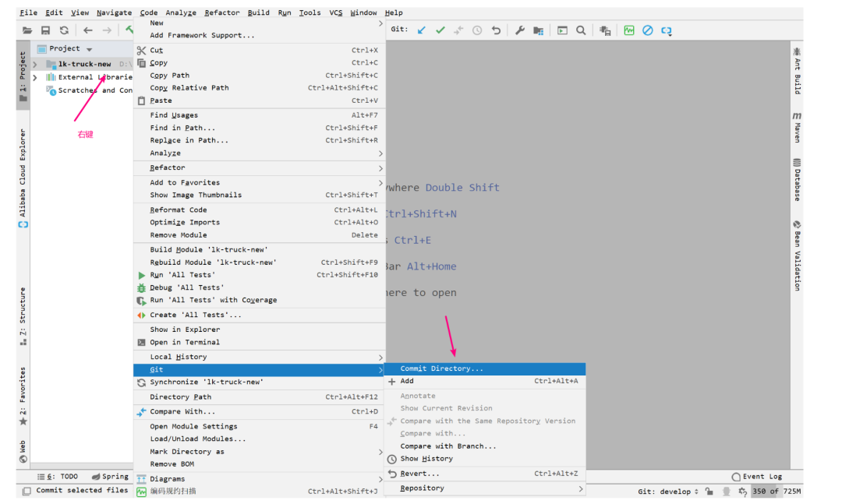Choose Debug 'All Tests' menu entry

click(x=260, y=287)
